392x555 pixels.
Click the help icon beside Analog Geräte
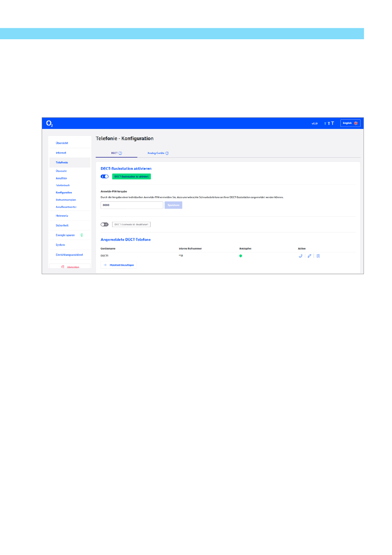click(167, 153)
